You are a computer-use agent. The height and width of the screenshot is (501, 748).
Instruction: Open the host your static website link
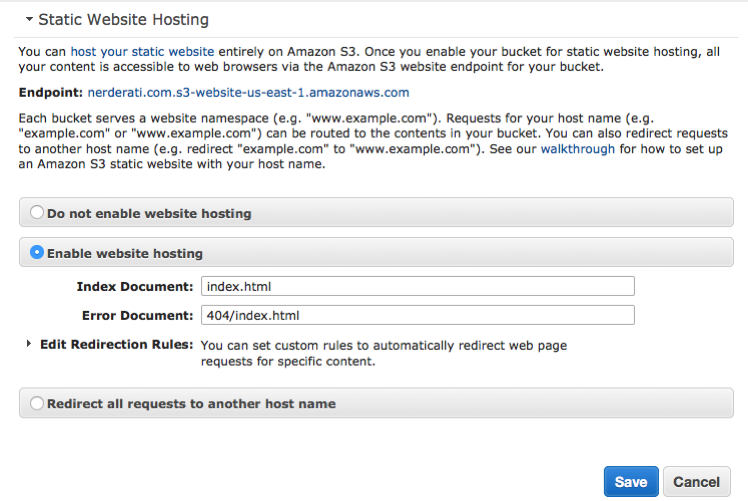[142, 52]
